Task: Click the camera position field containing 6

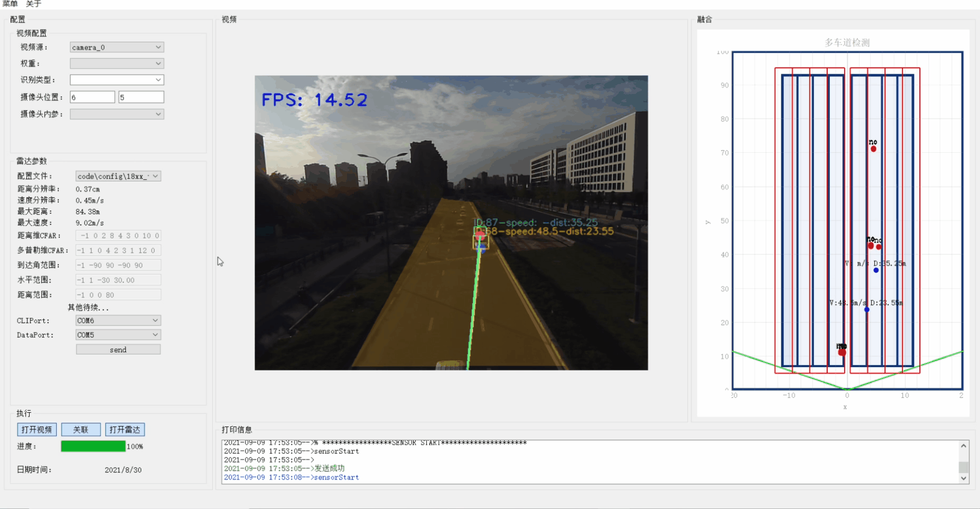Action: click(92, 96)
